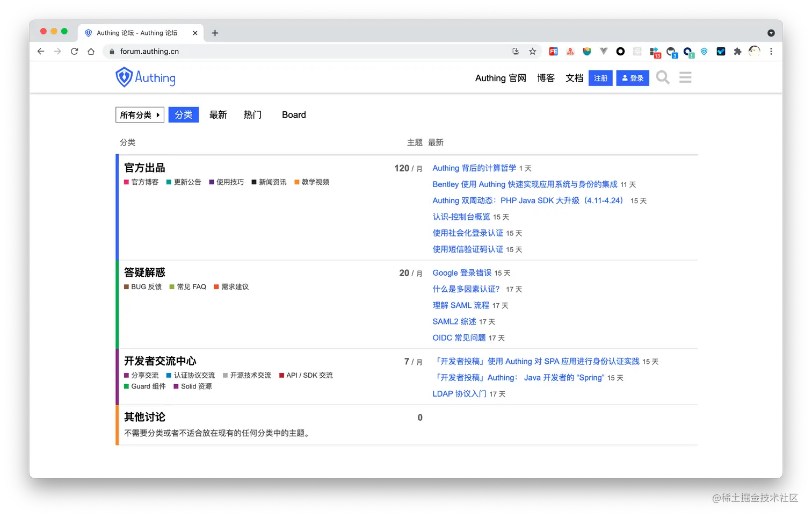The width and height of the screenshot is (812, 517).
Task: Go back with browser back arrow
Action: click(41, 52)
